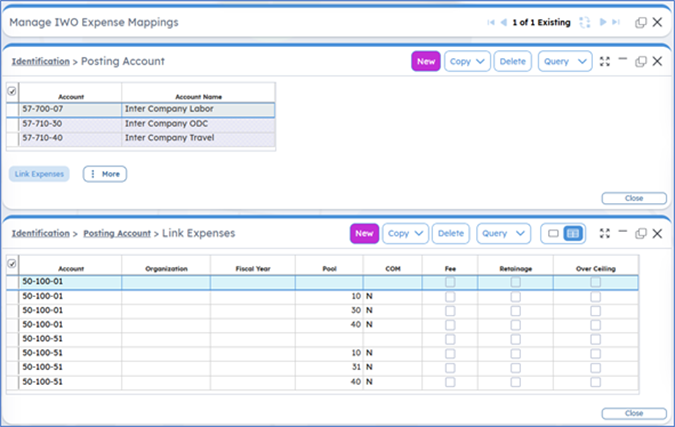Navigate to Identification breadcrumb in Posting Account
675x427 pixels.
[40, 61]
